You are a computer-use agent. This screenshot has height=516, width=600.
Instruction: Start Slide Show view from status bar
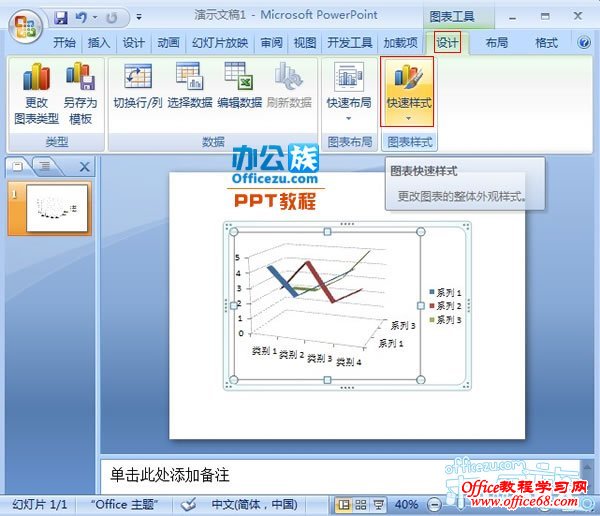tap(378, 505)
